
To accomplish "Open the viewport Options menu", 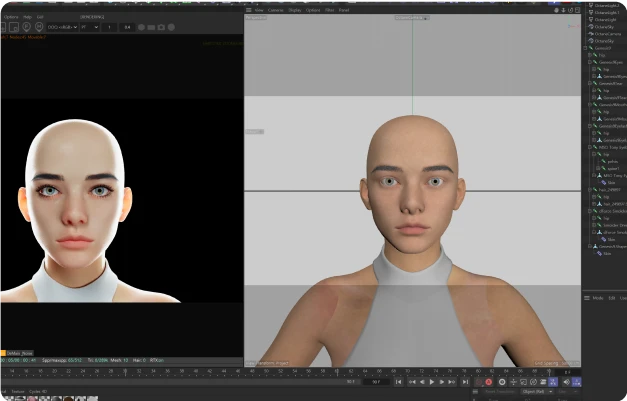I will 313,10.
